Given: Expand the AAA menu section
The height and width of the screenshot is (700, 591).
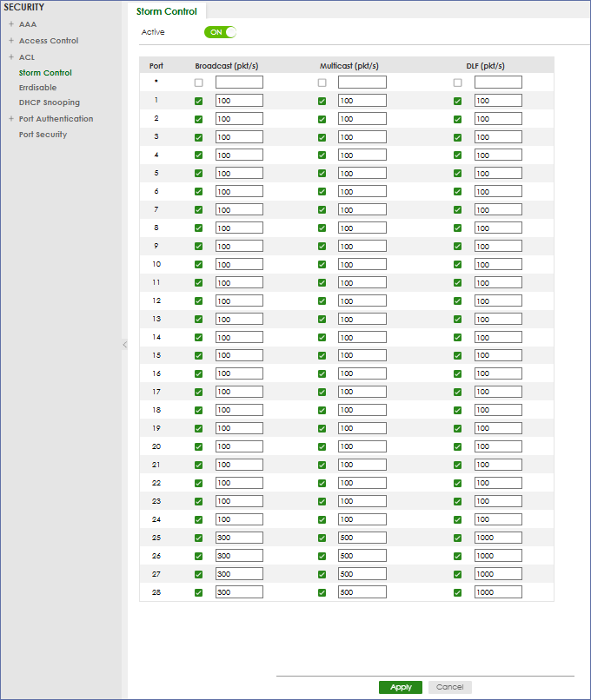Looking at the screenshot, I should tap(11, 24).
